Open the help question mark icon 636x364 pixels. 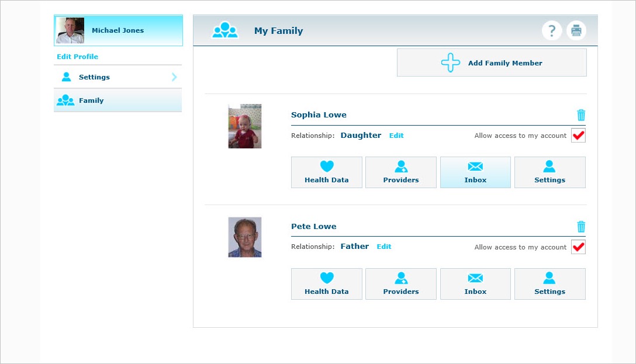pos(552,30)
